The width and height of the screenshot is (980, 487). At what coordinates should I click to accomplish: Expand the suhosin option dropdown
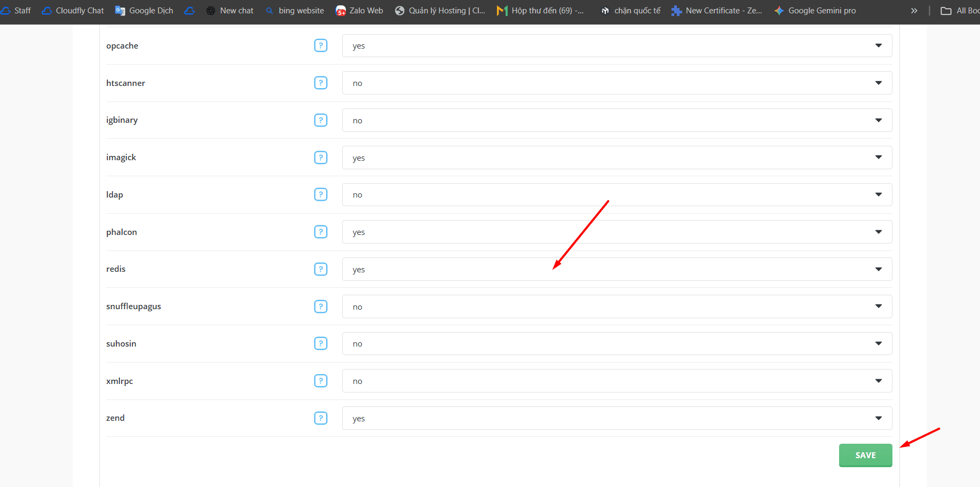point(617,344)
